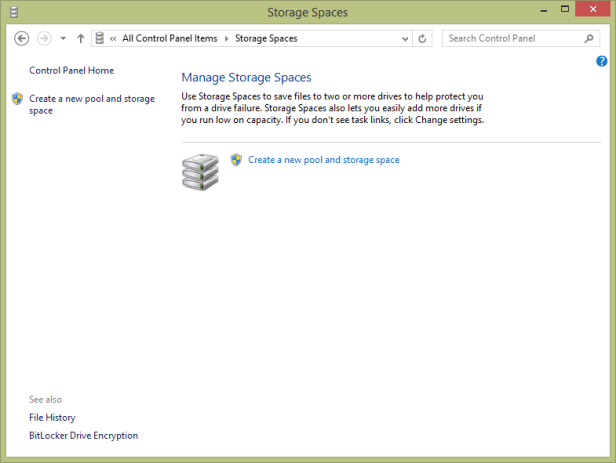Image resolution: width=616 pixels, height=463 pixels.
Task: Select the Storage Spaces breadcrumb segment
Action: click(x=266, y=39)
